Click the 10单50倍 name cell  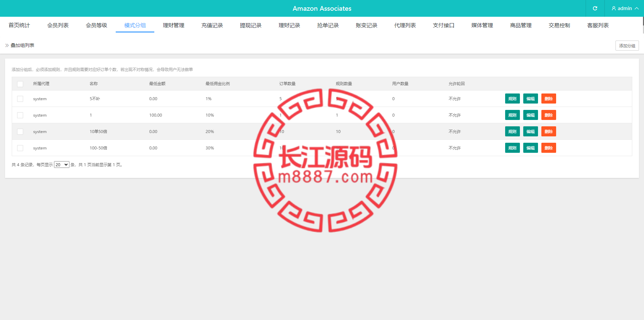[98, 132]
